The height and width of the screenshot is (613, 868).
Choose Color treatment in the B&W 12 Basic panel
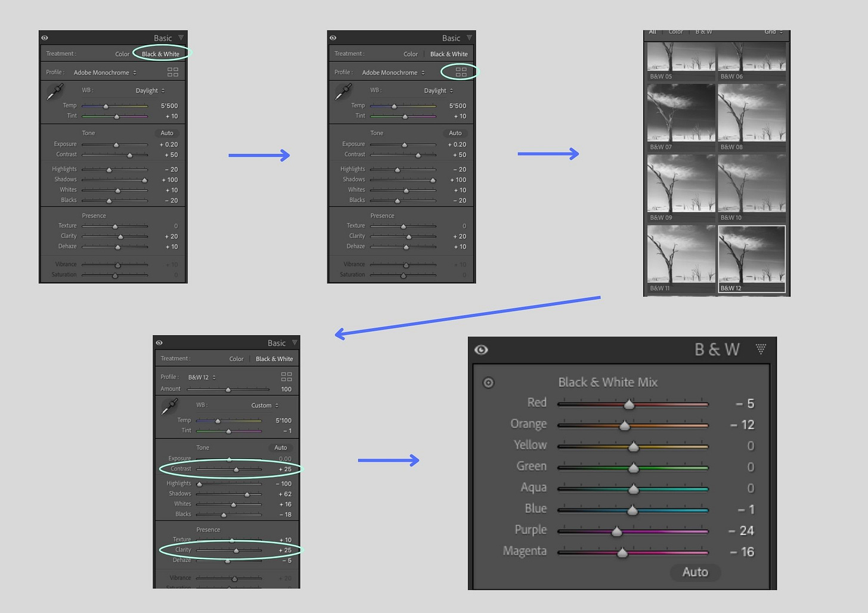tap(236, 359)
